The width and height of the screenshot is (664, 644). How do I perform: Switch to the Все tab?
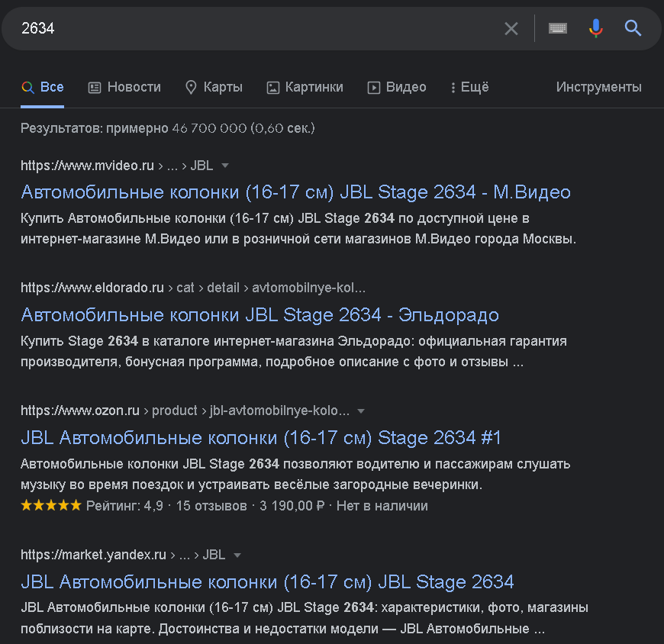click(42, 87)
